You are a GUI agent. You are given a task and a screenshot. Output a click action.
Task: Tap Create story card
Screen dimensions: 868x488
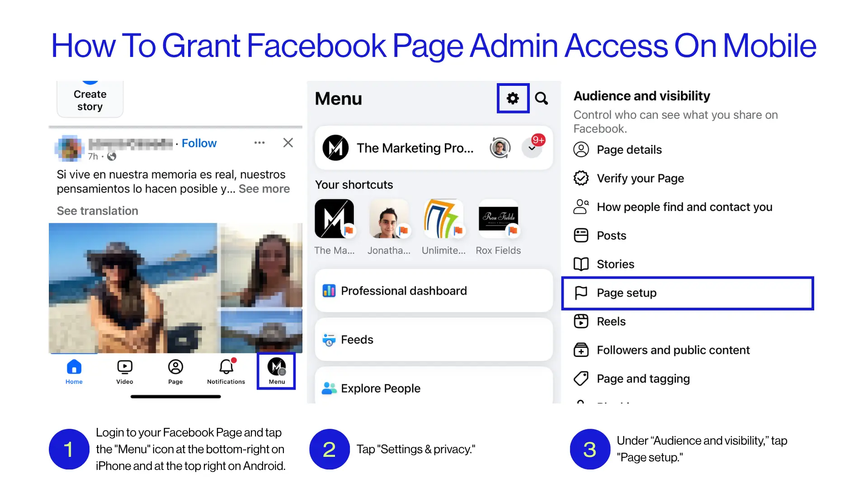pos(90,99)
